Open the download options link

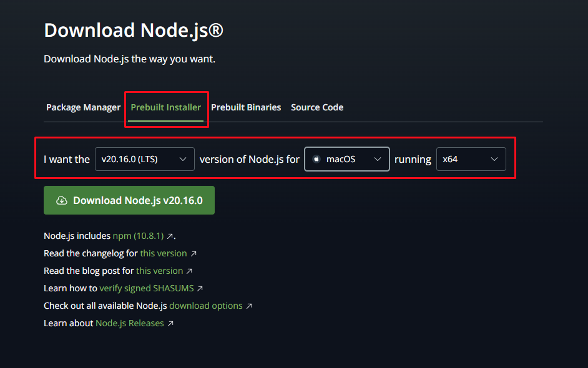[x=206, y=306]
